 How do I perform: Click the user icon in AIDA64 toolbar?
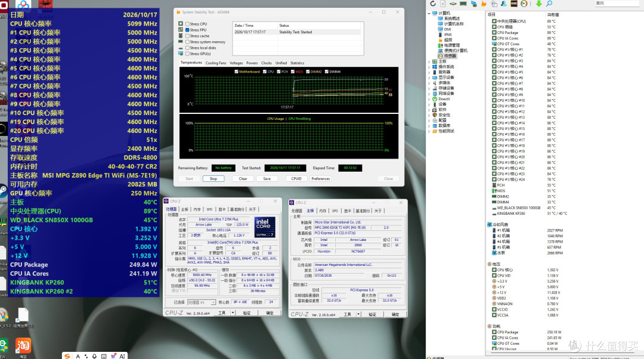[x=503, y=4]
